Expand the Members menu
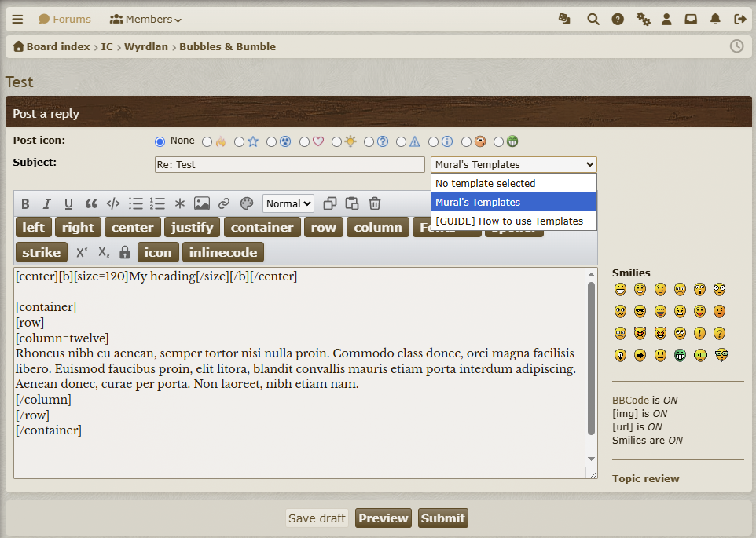Viewport: 756px width, 538px height. 146,20
